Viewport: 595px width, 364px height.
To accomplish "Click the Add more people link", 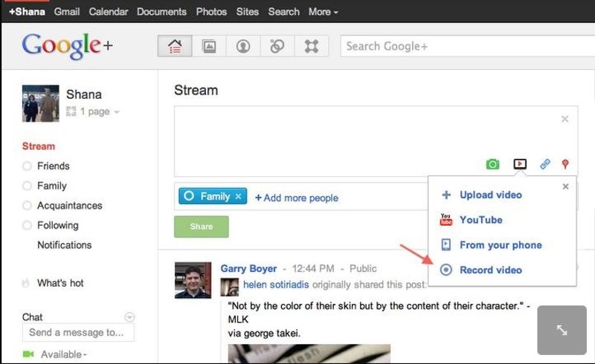I will click(x=297, y=198).
